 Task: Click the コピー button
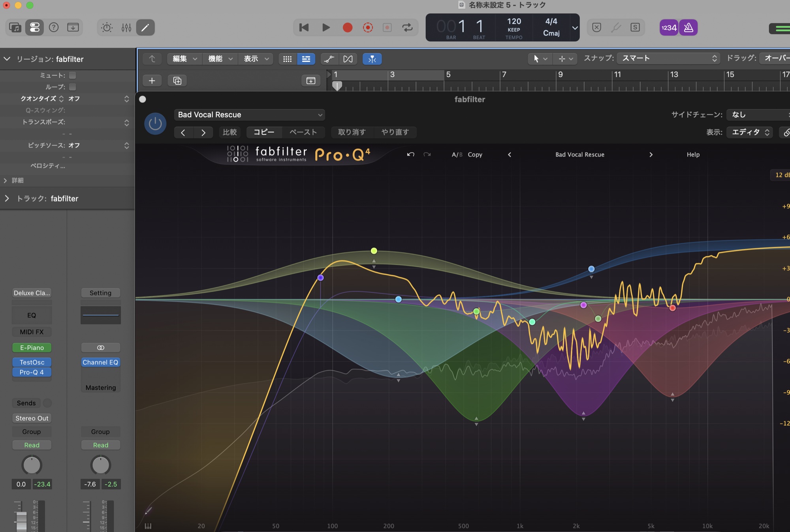(x=264, y=132)
